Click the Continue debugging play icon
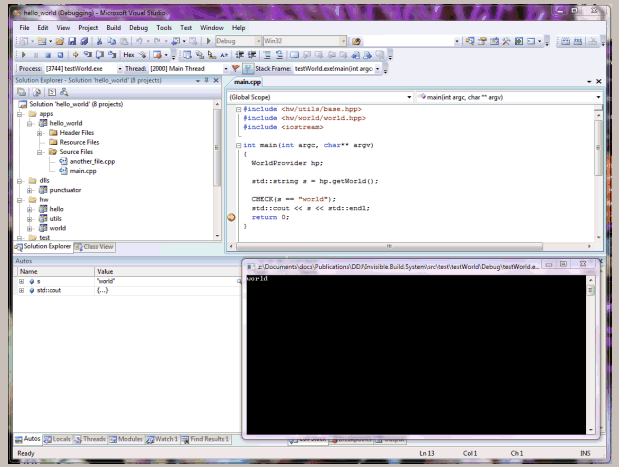 (x=24, y=55)
